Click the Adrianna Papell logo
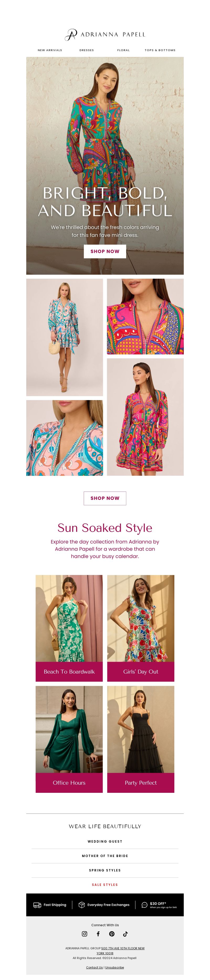Image resolution: width=210 pixels, height=980 pixels. point(105,34)
